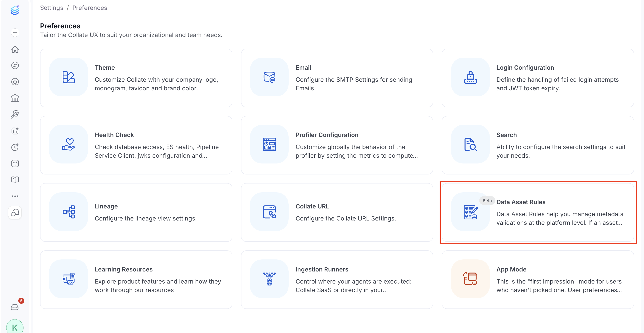Open the Profiler Configuration title
This screenshot has height=333, width=644.
point(327,135)
